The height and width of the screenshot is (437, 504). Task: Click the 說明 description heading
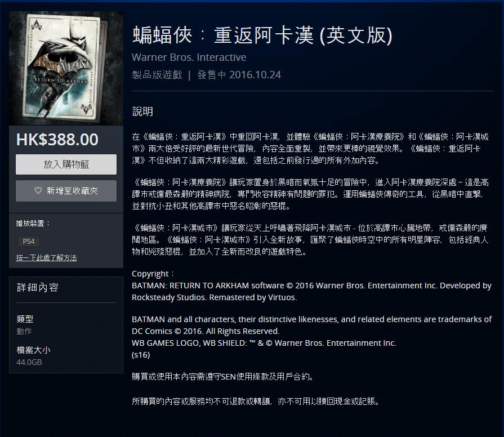[142, 112]
